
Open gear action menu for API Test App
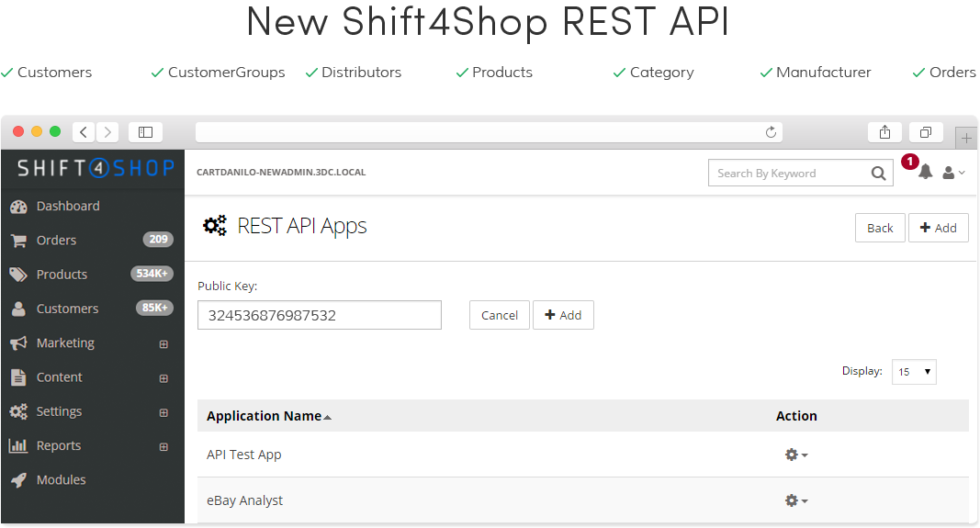point(796,455)
